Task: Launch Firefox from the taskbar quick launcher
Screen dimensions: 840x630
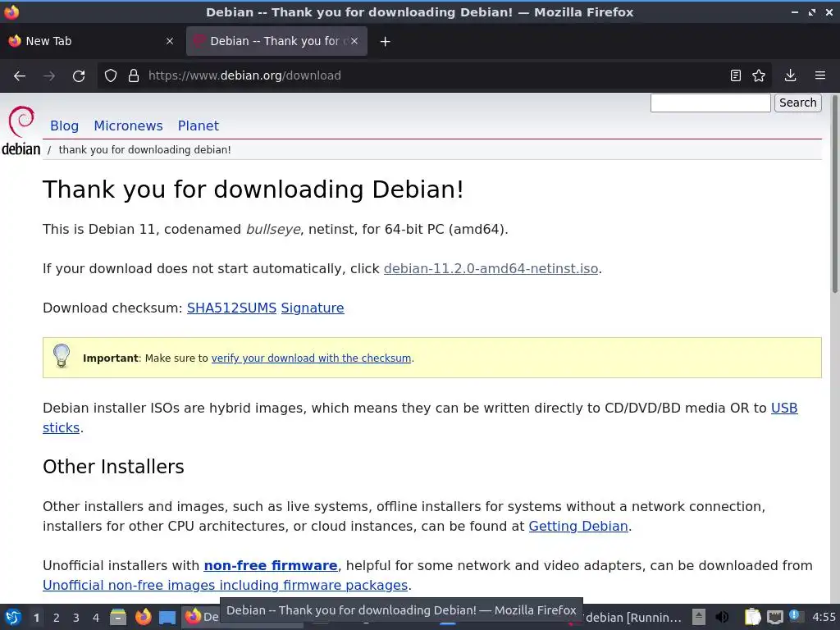Action: click(143, 617)
